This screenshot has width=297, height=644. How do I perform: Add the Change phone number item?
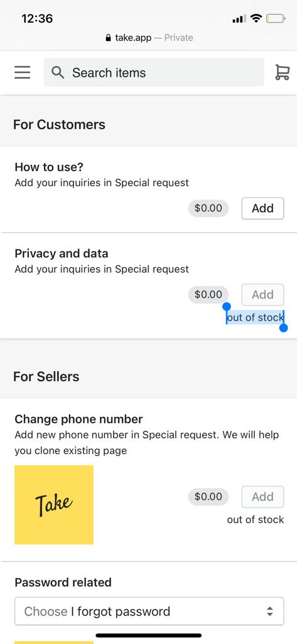262,497
